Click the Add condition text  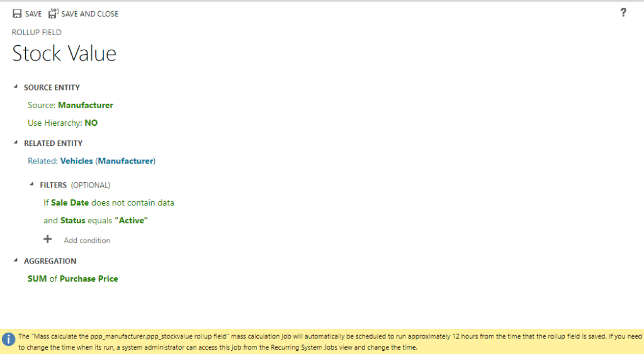(87, 240)
